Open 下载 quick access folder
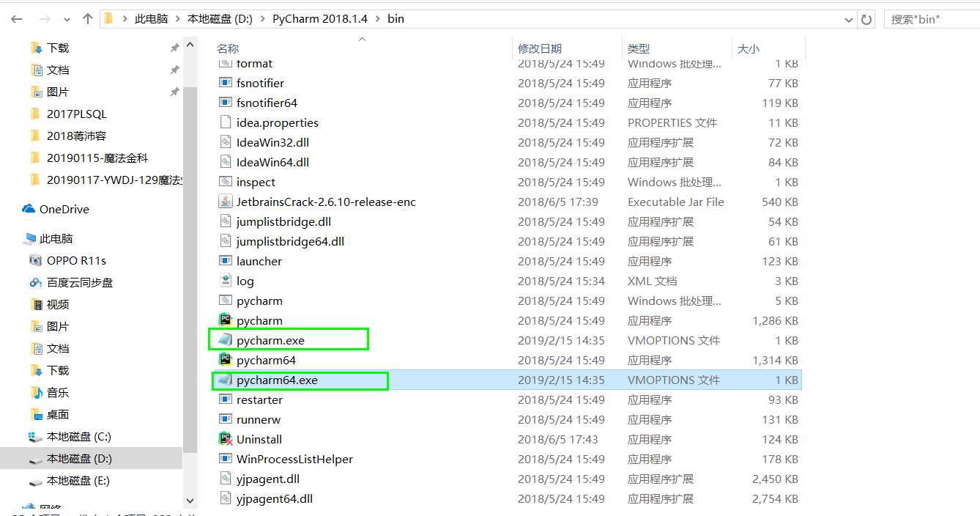The width and height of the screenshot is (980, 516). (x=58, y=48)
